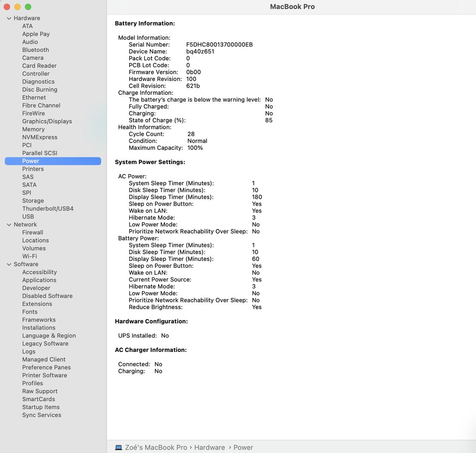Click Hardware in the bottom path bar
This screenshot has height=453, width=476.
pyautogui.click(x=209, y=448)
